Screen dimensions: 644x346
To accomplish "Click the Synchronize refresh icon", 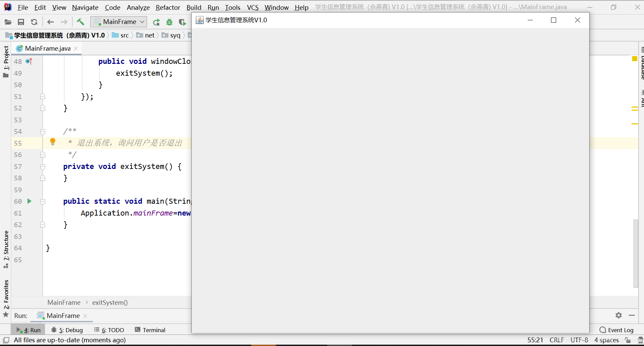I will coord(34,22).
